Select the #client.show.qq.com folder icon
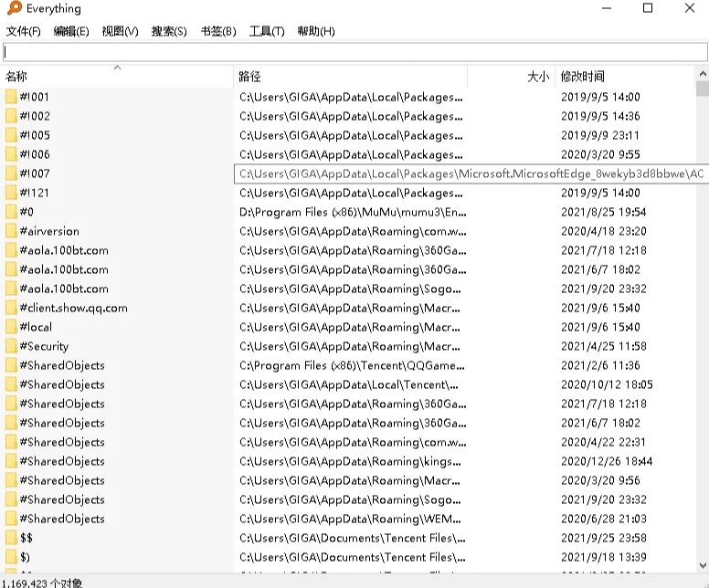 pyautogui.click(x=11, y=308)
